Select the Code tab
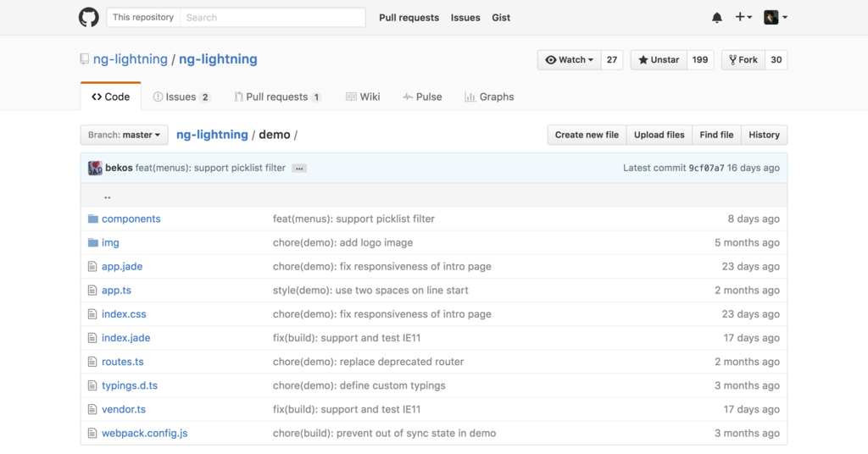The height and width of the screenshot is (454, 868). [x=111, y=97]
